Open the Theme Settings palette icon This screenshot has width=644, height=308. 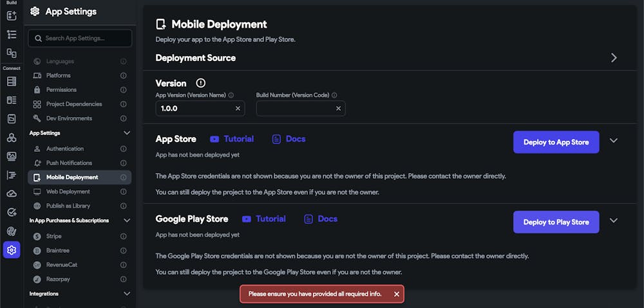(12, 231)
